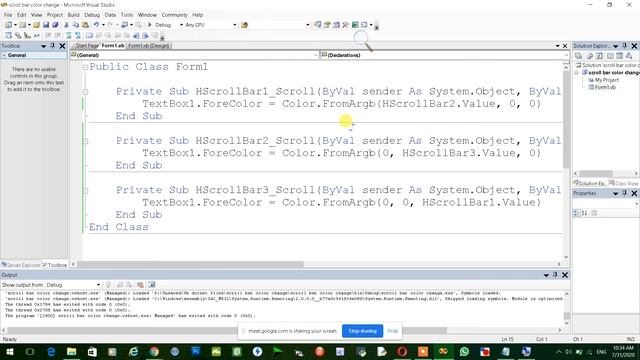
Task: Close the Output panel
Action: click(565, 275)
